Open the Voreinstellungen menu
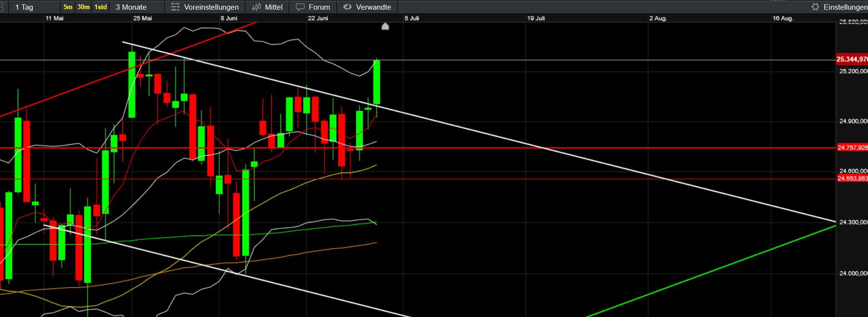The image size is (868, 317). point(205,7)
